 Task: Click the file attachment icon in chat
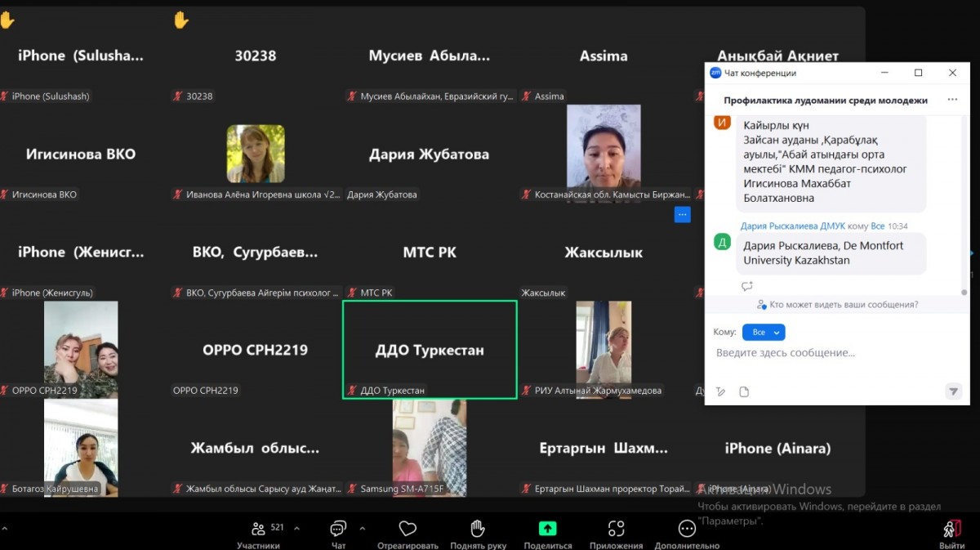coord(744,392)
